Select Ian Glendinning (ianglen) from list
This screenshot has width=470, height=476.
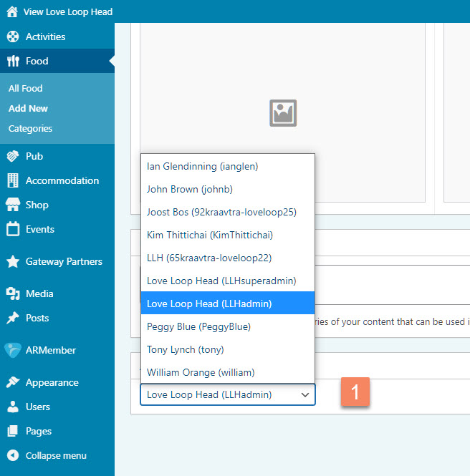point(202,166)
